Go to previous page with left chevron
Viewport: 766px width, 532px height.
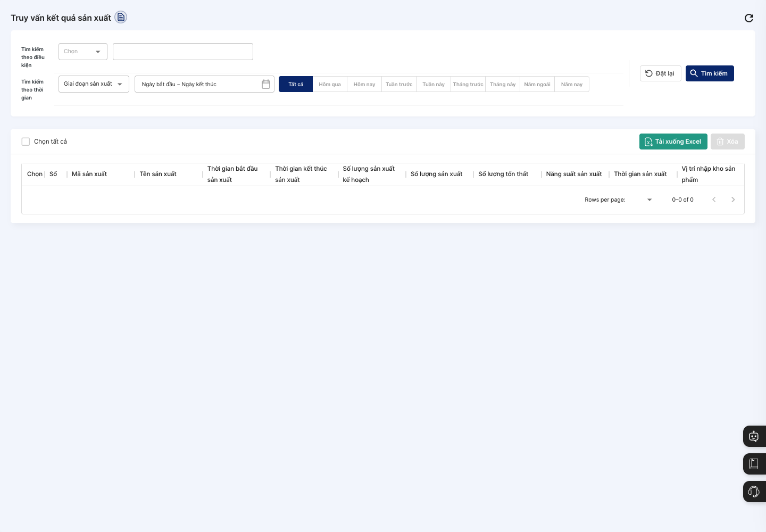point(714,199)
